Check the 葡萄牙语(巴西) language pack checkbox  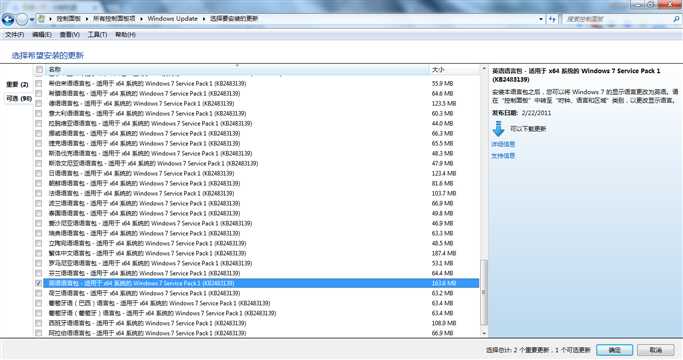(x=39, y=303)
